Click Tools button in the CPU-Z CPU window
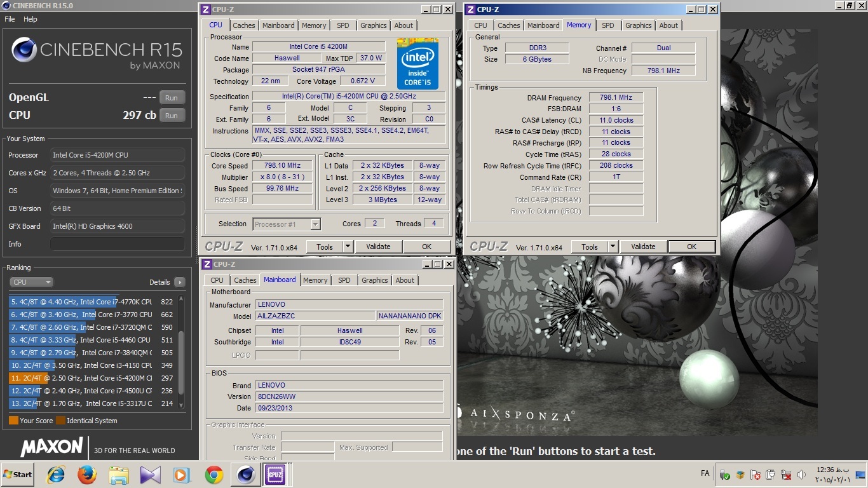868x488 pixels. coord(325,247)
